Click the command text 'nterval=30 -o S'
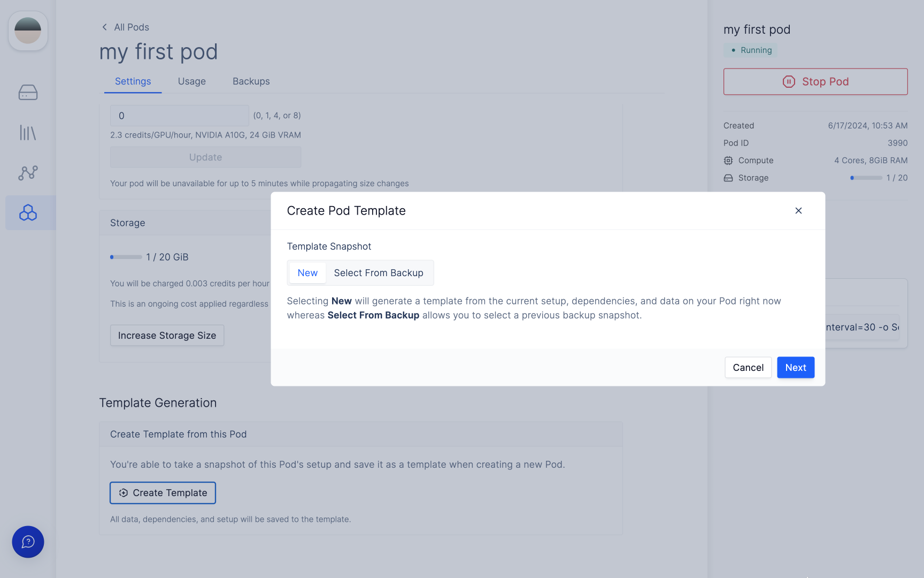This screenshot has height=578, width=924. tap(863, 327)
